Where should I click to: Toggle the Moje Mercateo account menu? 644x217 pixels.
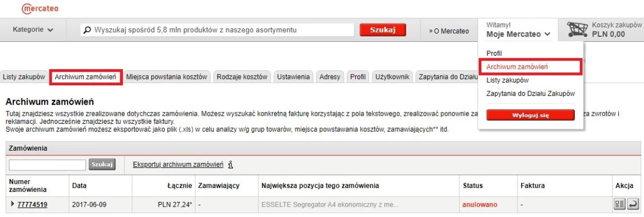(518, 34)
